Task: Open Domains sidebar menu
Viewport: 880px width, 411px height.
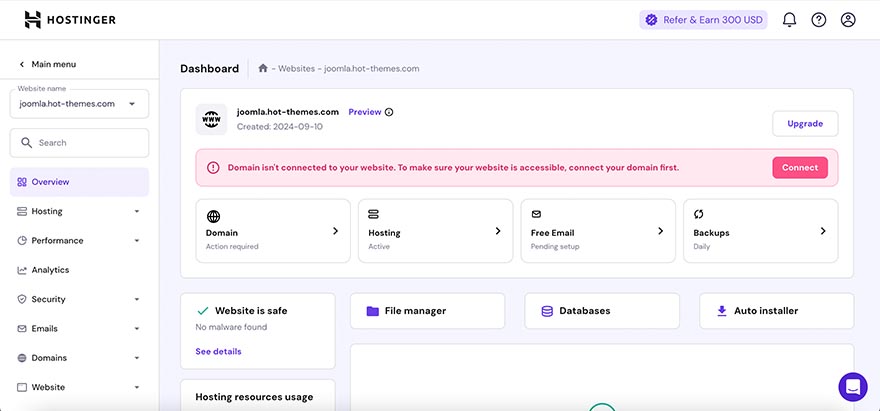Action: (x=79, y=358)
